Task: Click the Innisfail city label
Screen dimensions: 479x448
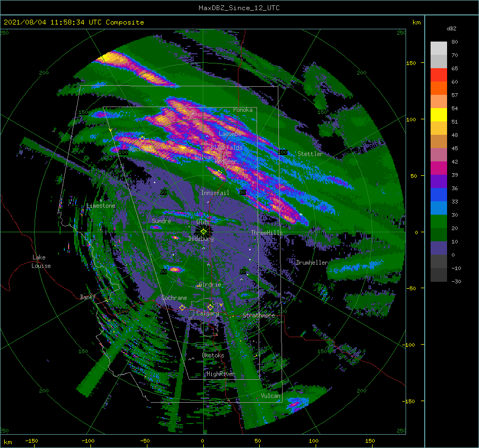Action: tap(215, 193)
